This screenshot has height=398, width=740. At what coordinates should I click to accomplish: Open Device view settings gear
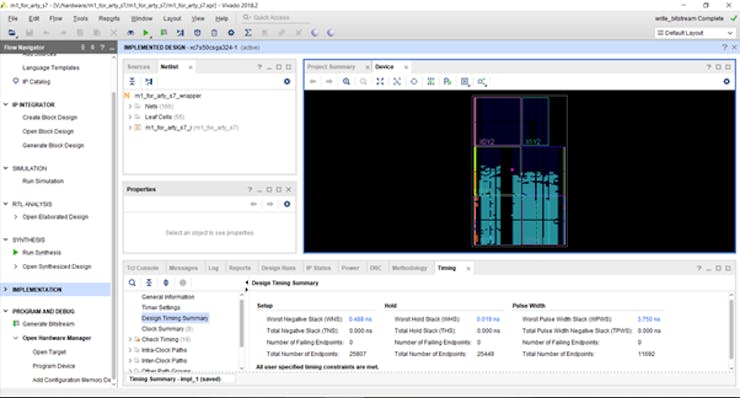[726, 81]
